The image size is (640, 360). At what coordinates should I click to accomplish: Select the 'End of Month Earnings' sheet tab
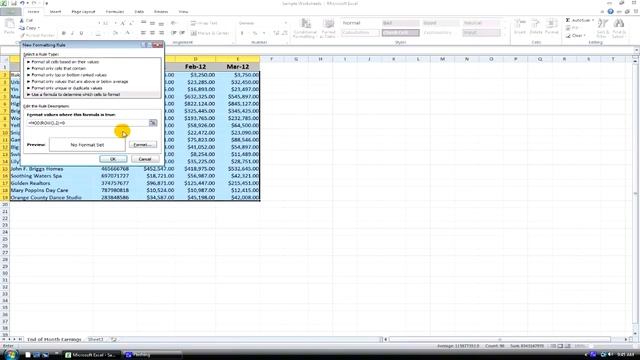(54, 340)
